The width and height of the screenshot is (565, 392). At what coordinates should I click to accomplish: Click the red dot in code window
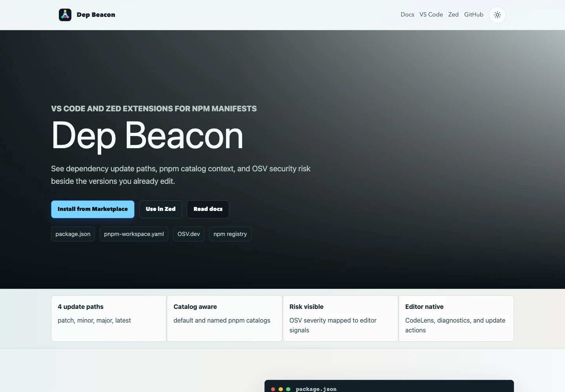click(x=273, y=389)
